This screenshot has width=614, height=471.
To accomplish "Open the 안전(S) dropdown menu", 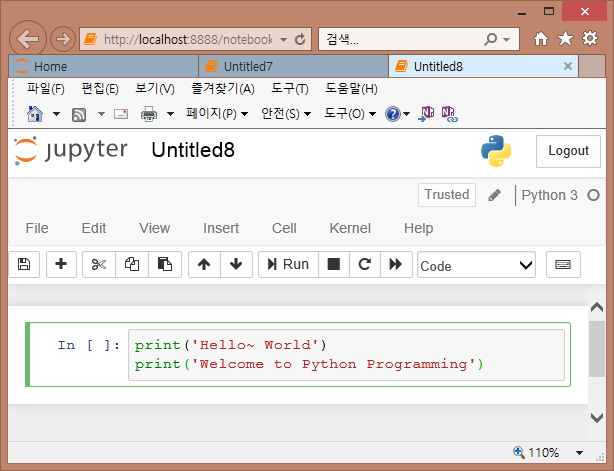I will [x=286, y=114].
